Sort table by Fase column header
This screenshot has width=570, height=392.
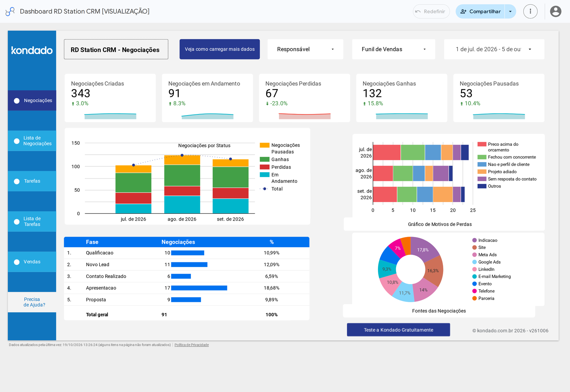tap(92, 242)
